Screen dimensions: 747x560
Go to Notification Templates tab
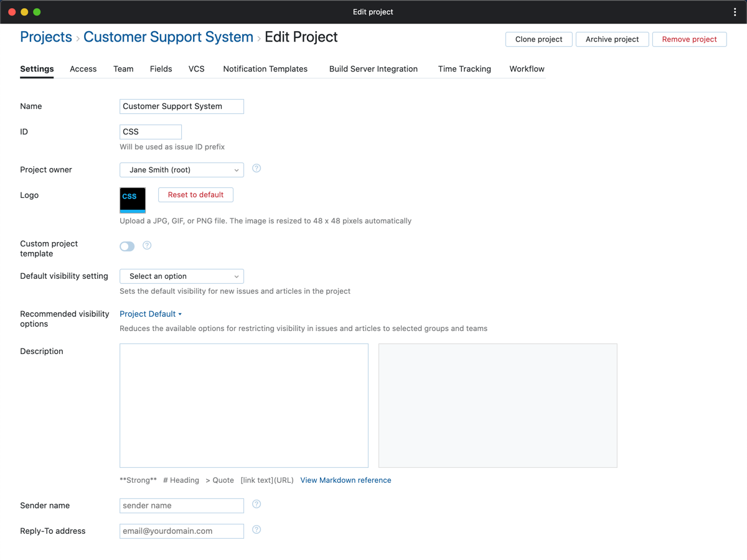[265, 69]
